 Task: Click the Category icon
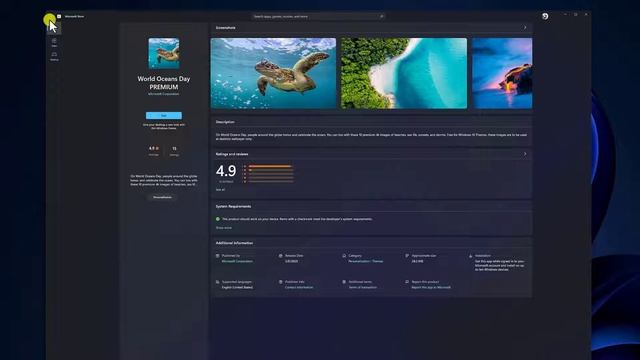[x=344, y=256]
